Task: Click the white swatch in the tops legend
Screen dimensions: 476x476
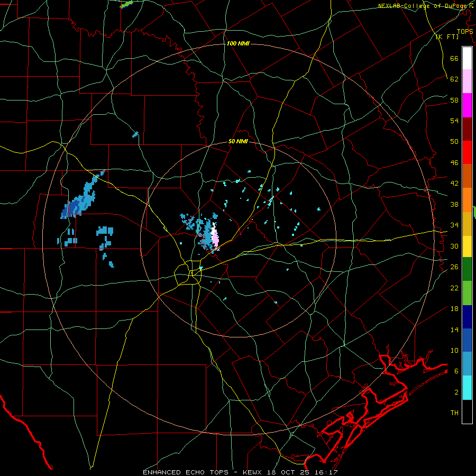Action: (x=467, y=58)
